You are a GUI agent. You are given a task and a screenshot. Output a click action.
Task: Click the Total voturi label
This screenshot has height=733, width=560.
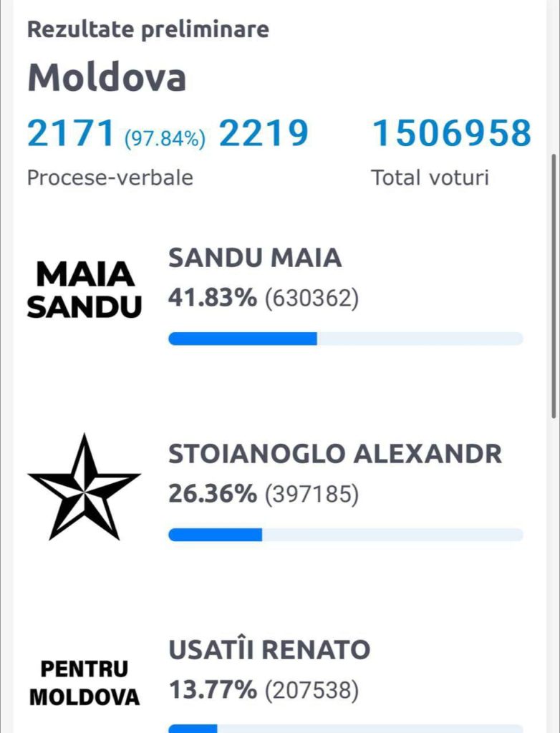[x=430, y=178]
